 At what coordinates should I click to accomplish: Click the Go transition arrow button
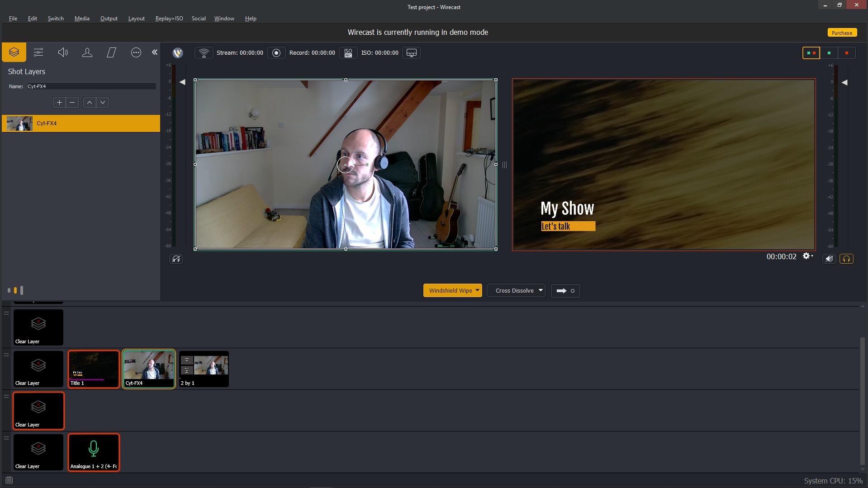pyautogui.click(x=565, y=291)
